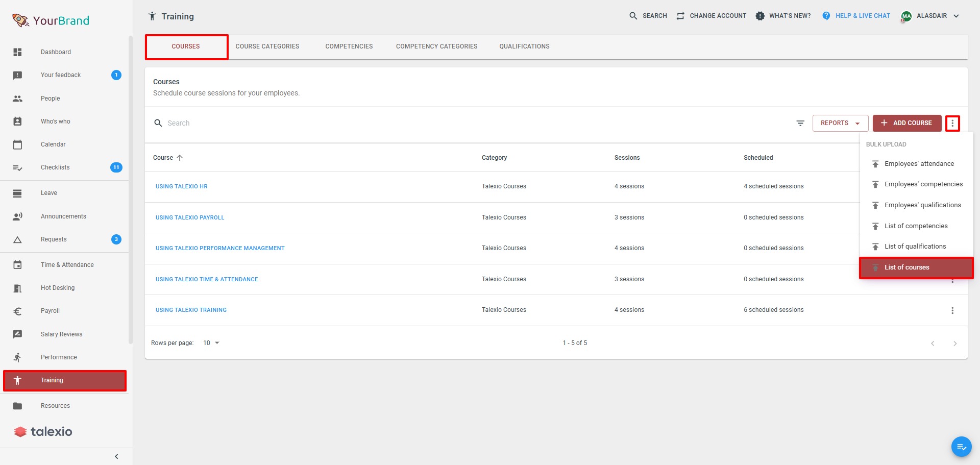Screen dimensions: 980x465
Task: Click the Change Account swap icon
Action: pos(680,16)
